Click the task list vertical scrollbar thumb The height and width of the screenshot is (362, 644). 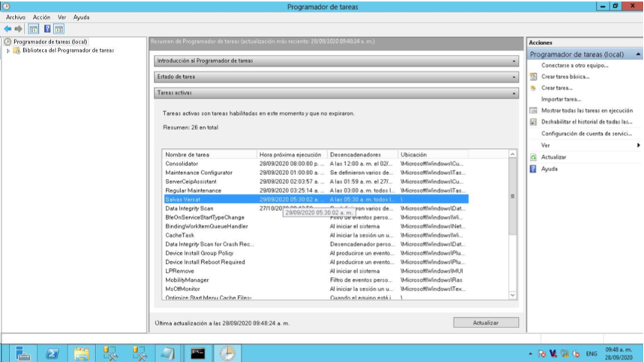click(513, 196)
